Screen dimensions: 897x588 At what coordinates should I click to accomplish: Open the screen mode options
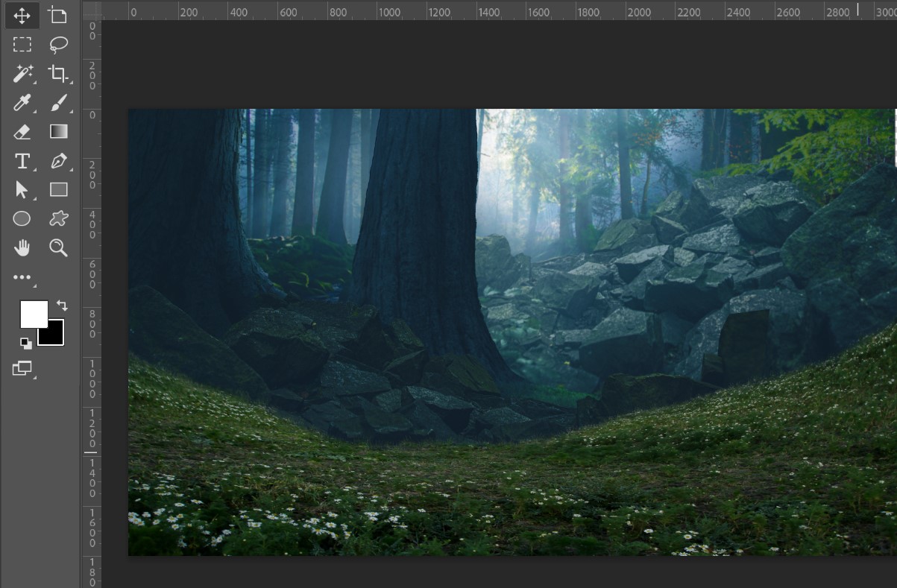(22, 368)
